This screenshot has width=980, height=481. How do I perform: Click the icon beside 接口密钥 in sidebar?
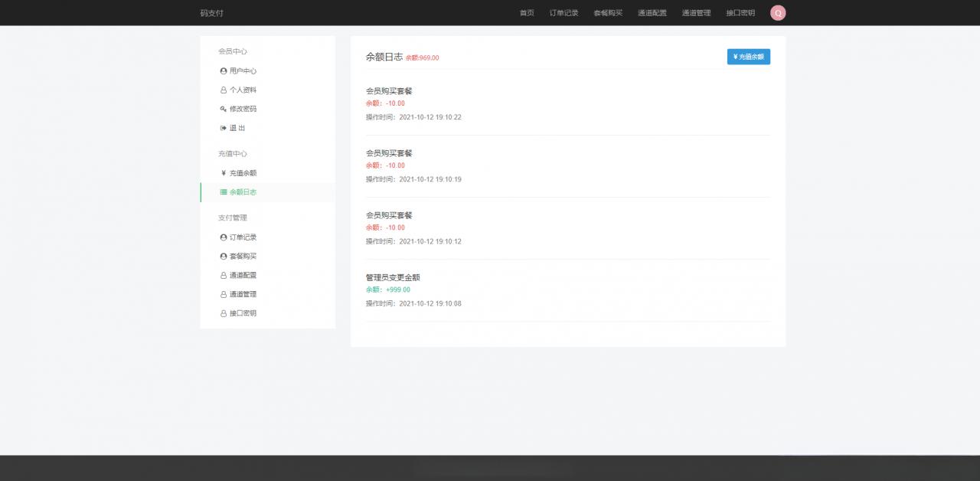coord(224,314)
